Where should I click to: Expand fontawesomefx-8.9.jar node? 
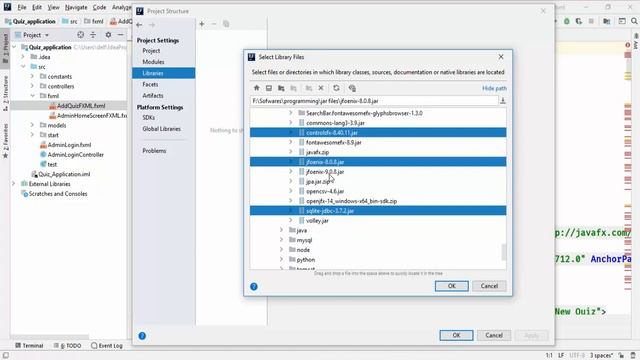[291, 142]
